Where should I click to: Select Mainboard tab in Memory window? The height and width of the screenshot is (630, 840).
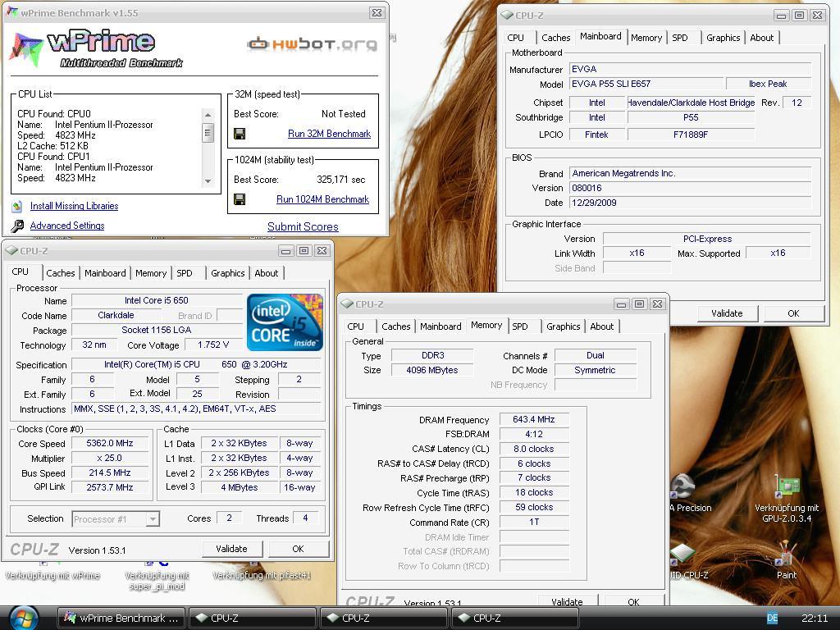pos(441,326)
